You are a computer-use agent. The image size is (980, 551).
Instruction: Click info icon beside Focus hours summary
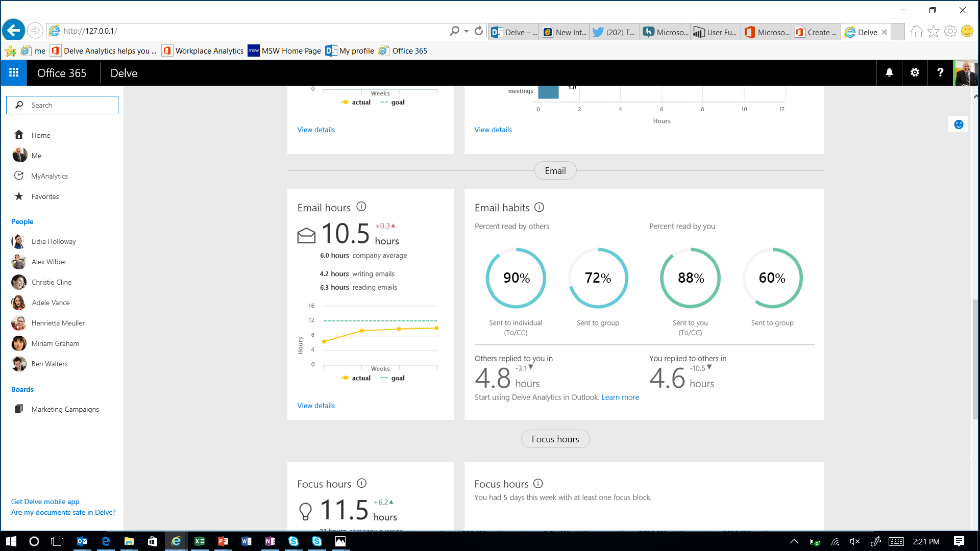[x=362, y=483]
